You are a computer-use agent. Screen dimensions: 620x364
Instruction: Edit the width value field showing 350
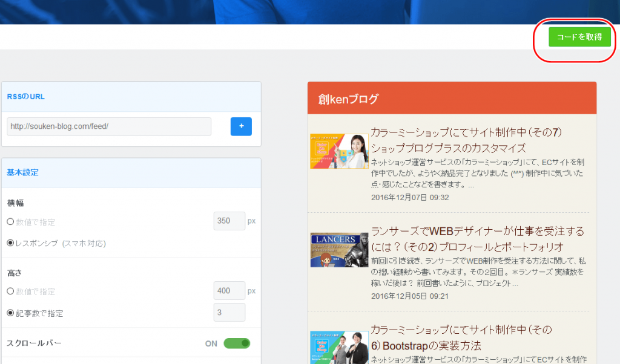click(229, 221)
